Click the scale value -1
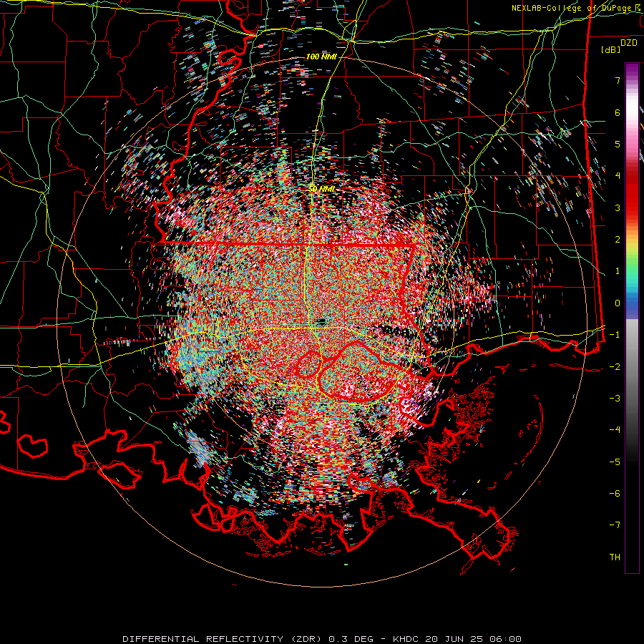This screenshot has width=644, height=644. (615, 335)
